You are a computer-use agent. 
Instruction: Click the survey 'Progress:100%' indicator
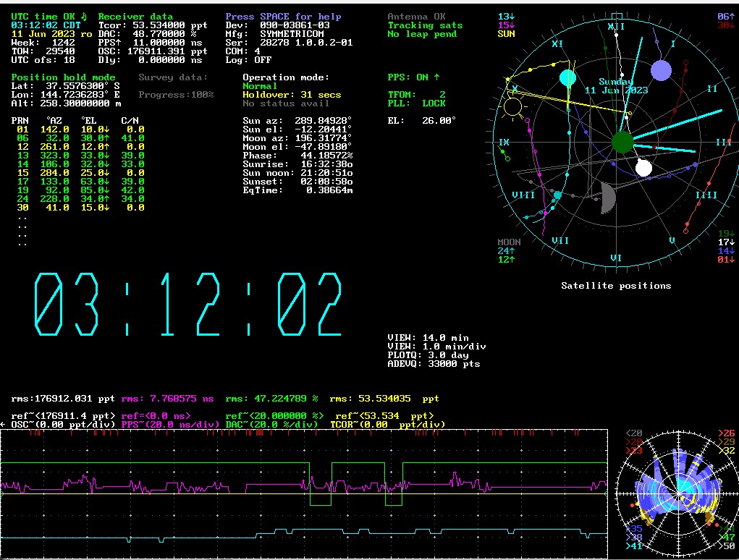tap(176, 95)
